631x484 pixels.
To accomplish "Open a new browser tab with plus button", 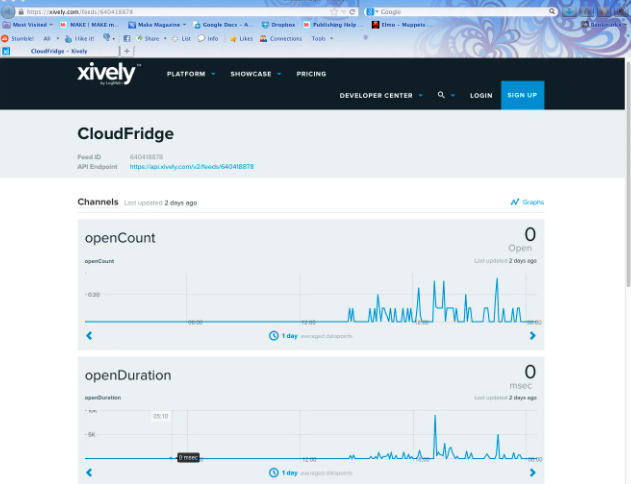I will (x=127, y=51).
